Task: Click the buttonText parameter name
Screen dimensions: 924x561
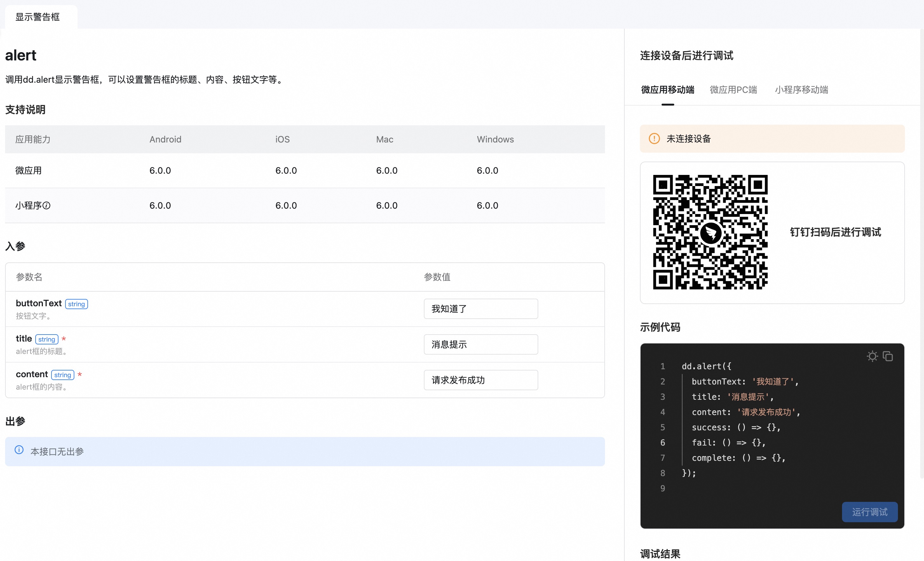Action: click(39, 304)
